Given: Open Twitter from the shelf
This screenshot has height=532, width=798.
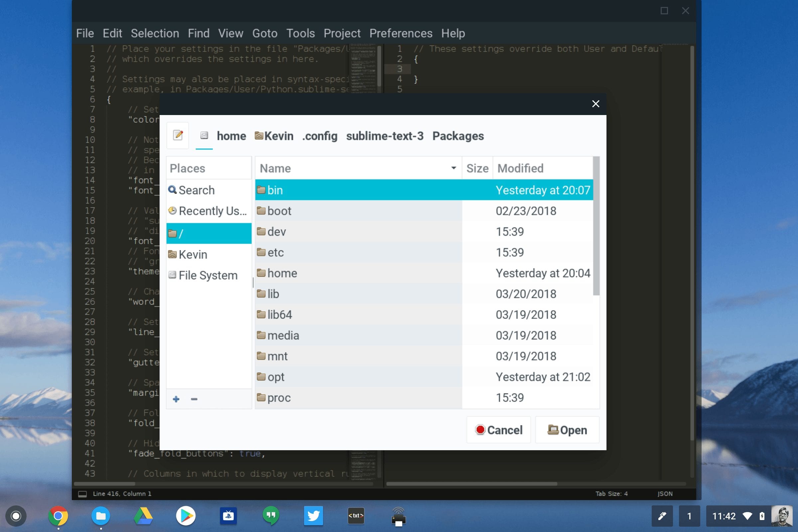Looking at the screenshot, I should 313,516.
